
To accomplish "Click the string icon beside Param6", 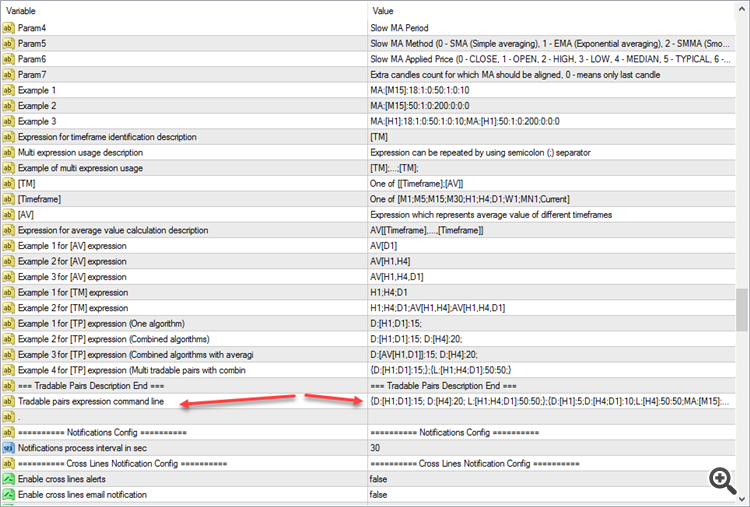I will (8, 59).
